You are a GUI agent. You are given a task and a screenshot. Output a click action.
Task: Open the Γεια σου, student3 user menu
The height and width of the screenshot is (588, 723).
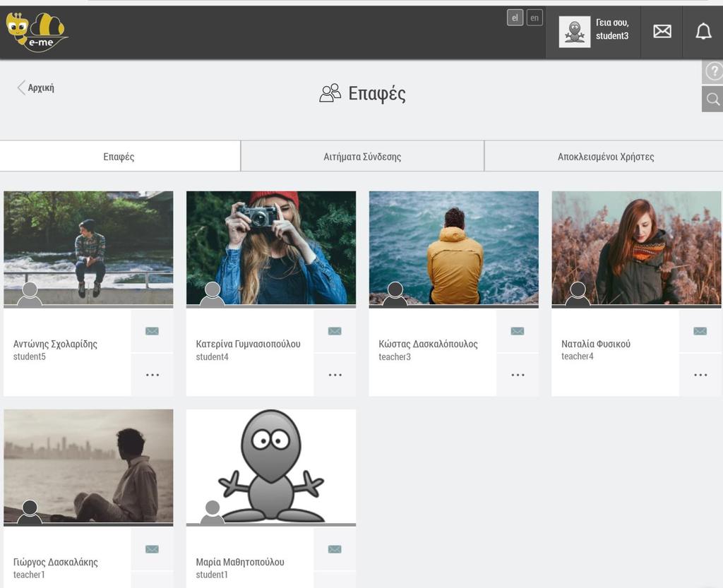593,32
